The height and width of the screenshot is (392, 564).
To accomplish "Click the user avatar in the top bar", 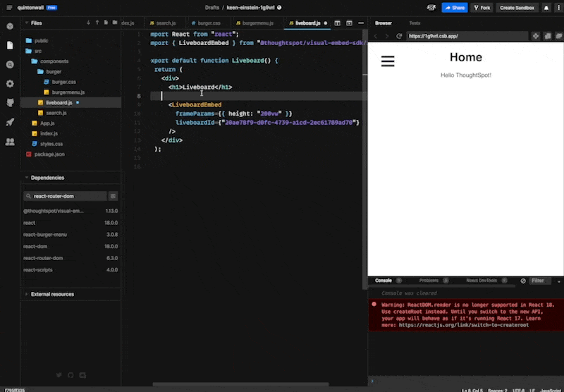I will 431,8.
